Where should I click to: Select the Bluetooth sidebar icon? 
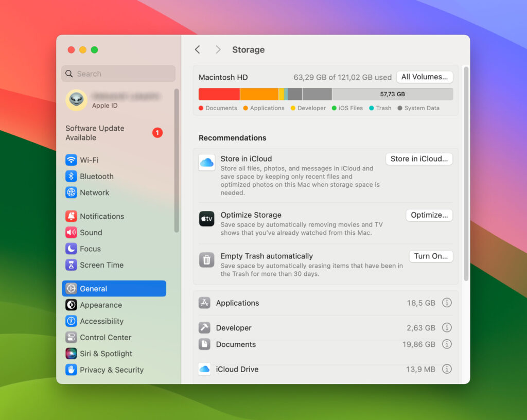pyautogui.click(x=96, y=176)
